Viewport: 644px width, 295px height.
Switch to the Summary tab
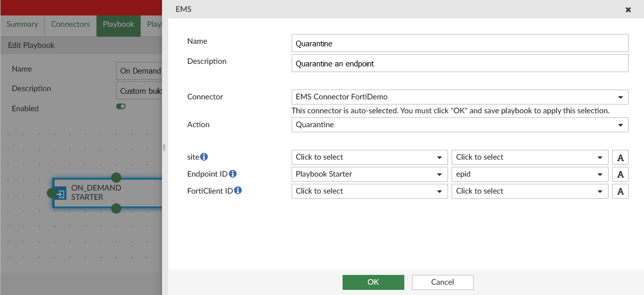pyautogui.click(x=22, y=24)
